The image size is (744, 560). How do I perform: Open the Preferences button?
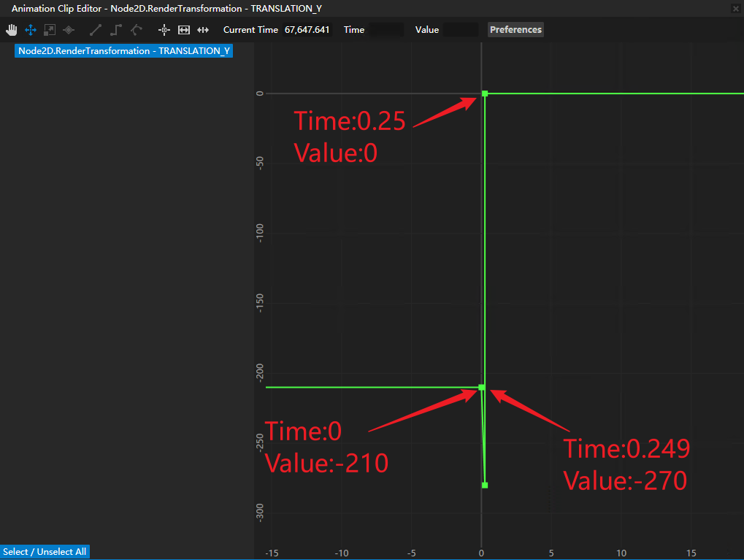click(515, 29)
